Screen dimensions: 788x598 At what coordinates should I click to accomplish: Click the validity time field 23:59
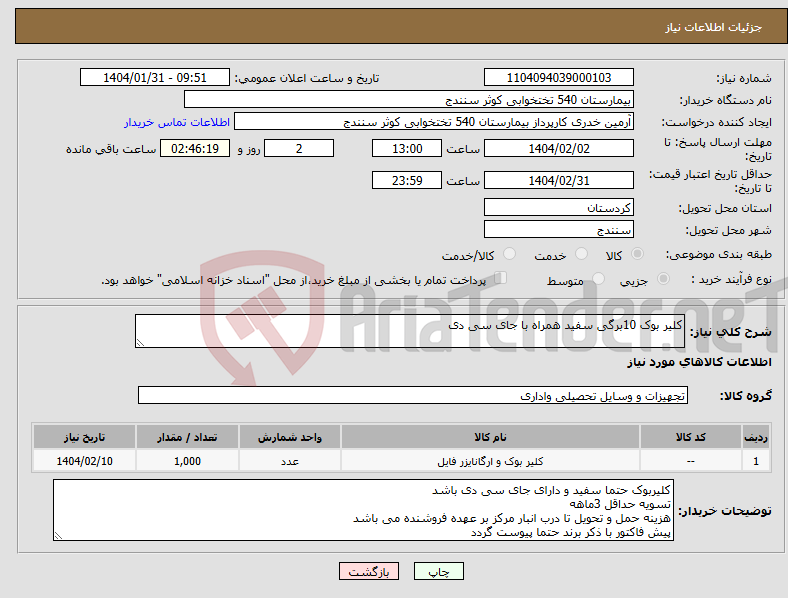pos(407,180)
